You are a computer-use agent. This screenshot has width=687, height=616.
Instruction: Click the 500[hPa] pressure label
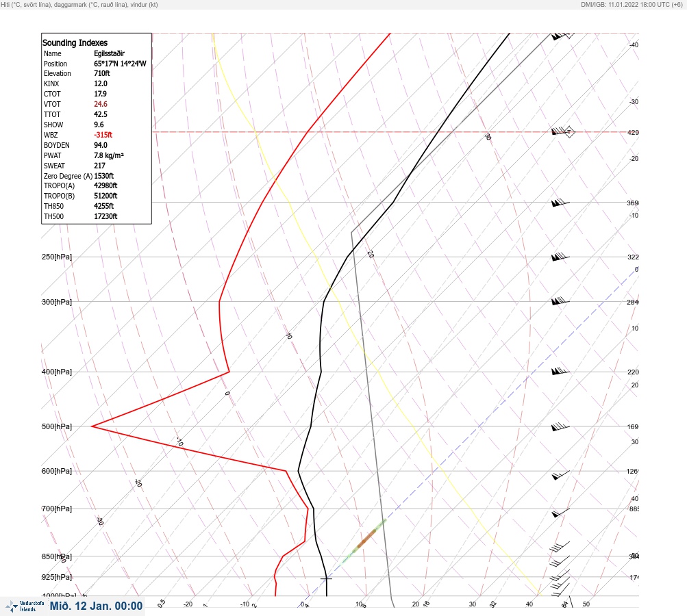click(x=57, y=426)
